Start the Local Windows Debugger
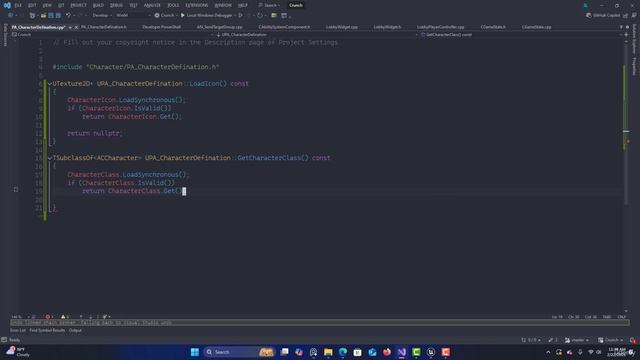The height and width of the screenshot is (360, 640). [207, 16]
